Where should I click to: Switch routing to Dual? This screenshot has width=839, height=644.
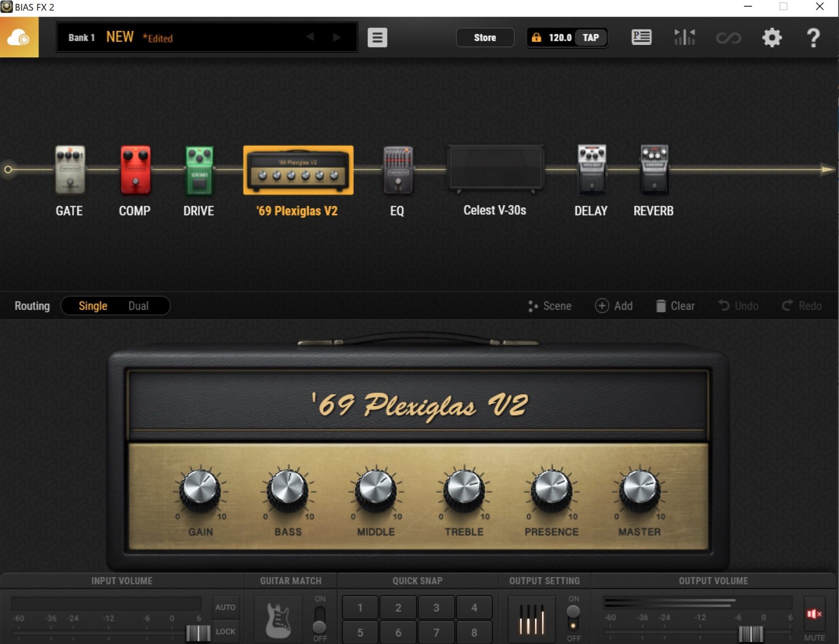coord(138,306)
